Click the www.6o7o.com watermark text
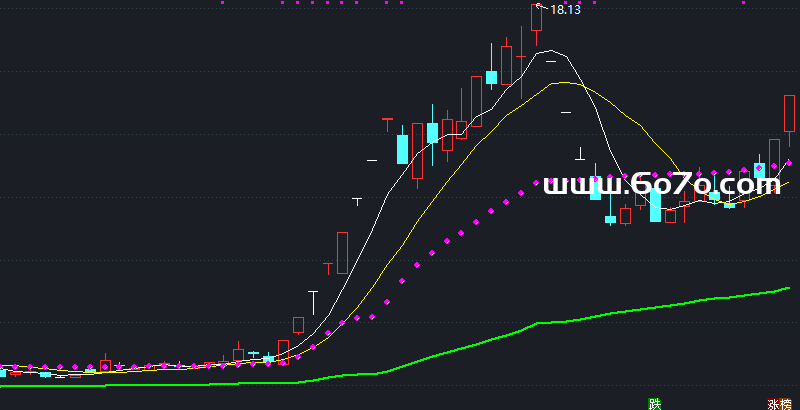800x410 pixels. (x=661, y=184)
